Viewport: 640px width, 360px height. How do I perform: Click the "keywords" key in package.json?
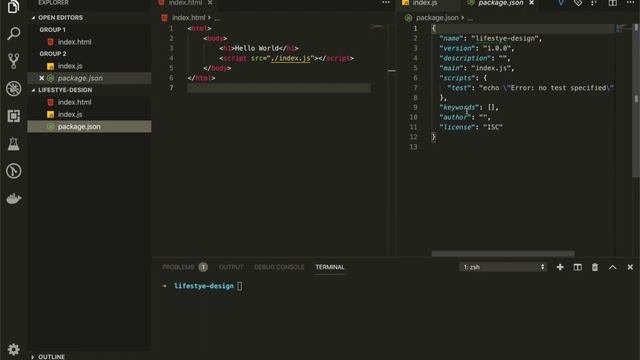click(x=460, y=107)
